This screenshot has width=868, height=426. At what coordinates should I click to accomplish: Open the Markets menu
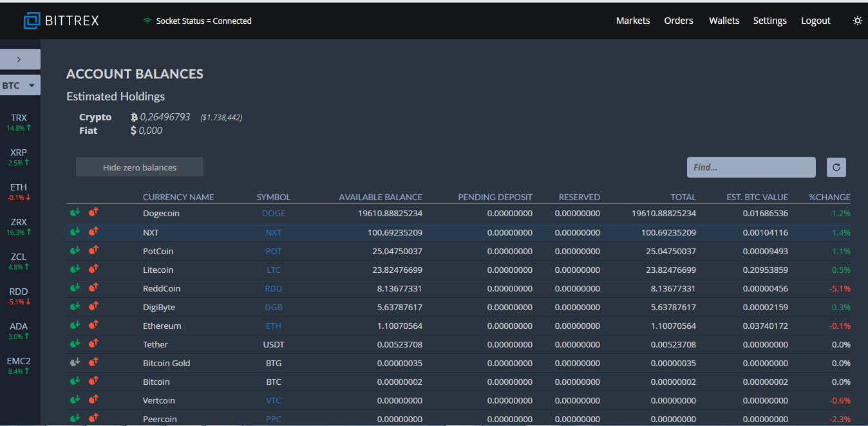[633, 21]
